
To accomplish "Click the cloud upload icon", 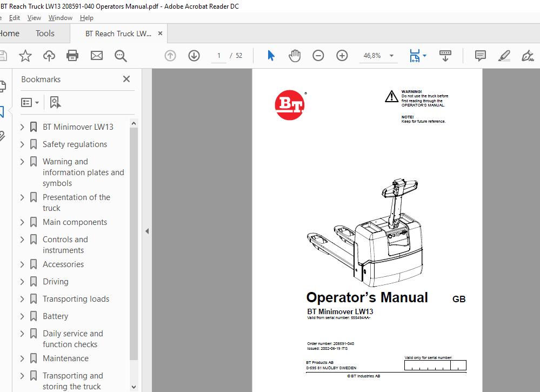I will (x=49, y=56).
